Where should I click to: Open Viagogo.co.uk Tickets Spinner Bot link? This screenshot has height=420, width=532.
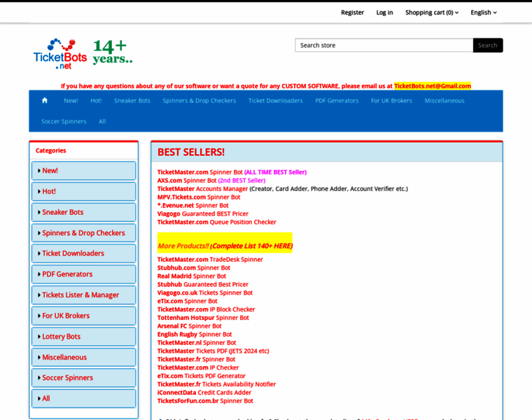(205, 293)
